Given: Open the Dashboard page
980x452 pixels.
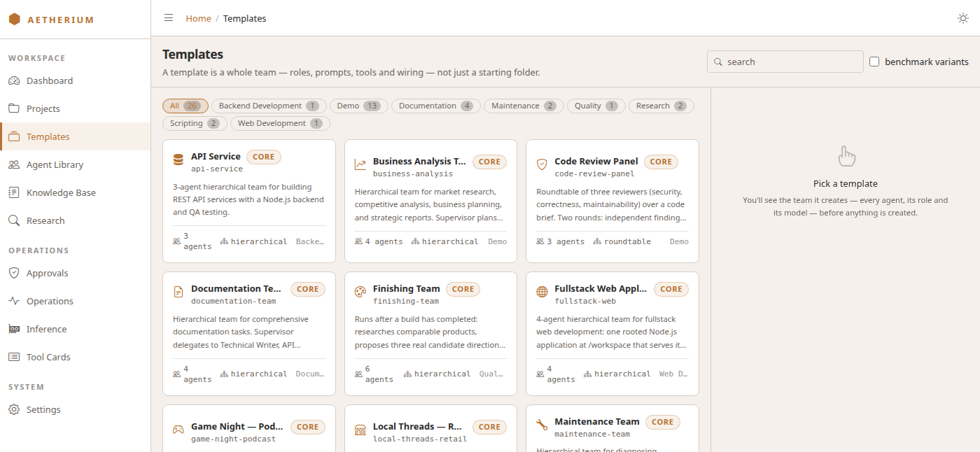Looking at the screenshot, I should (x=76, y=80).
